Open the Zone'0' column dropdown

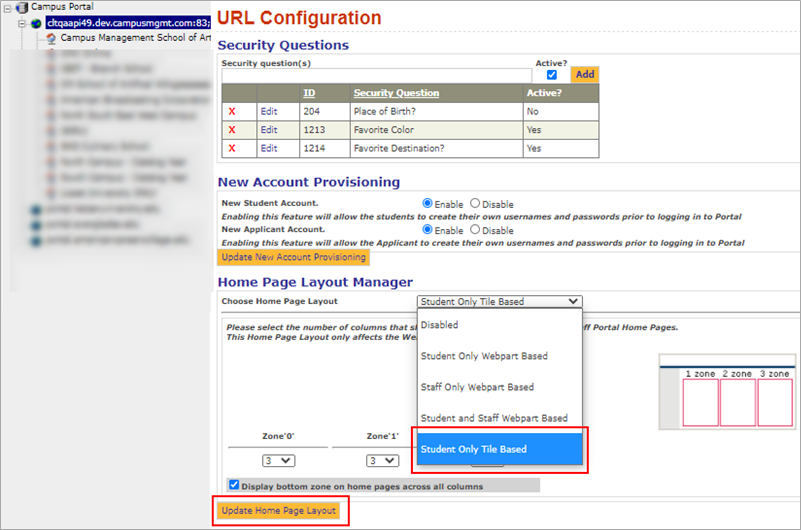point(278,461)
